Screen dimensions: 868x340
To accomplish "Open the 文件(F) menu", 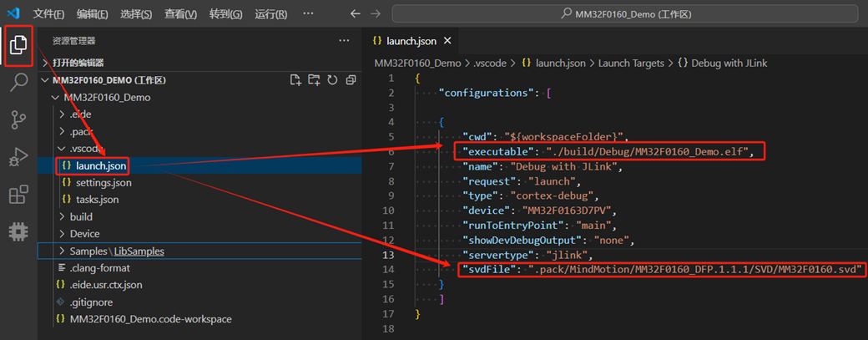I will pos(48,14).
